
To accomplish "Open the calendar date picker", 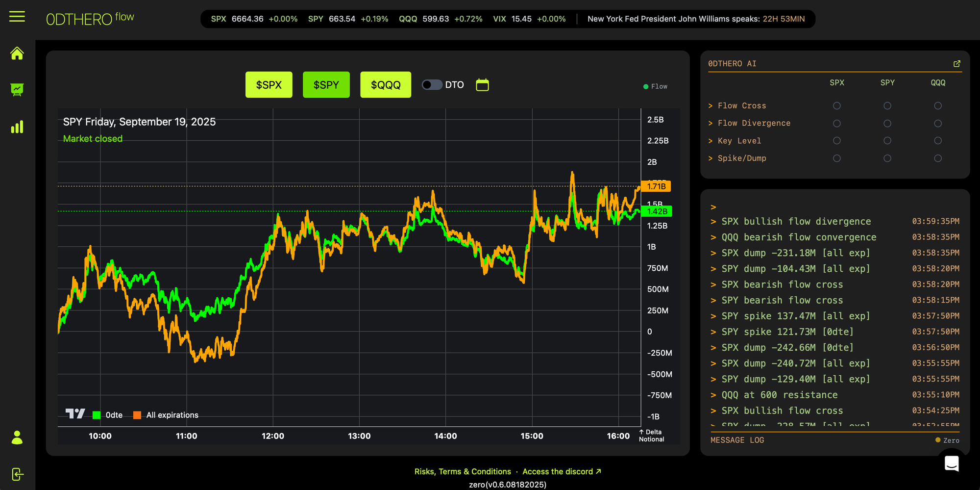I will (x=482, y=85).
